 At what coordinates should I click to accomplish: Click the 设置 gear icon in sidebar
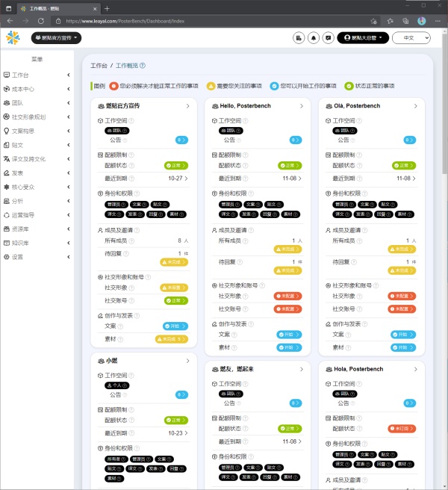tap(7, 256)
